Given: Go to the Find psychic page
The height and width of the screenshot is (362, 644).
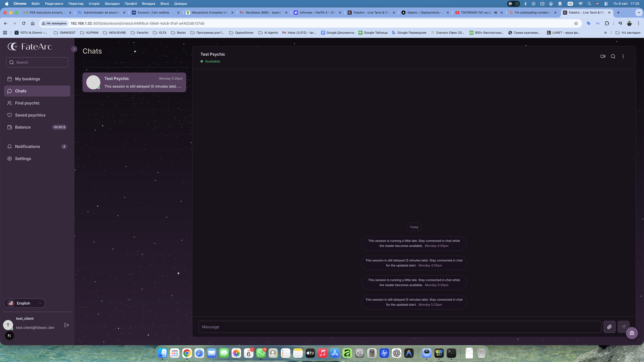Looking at the screenshot, I should point(27,103).
